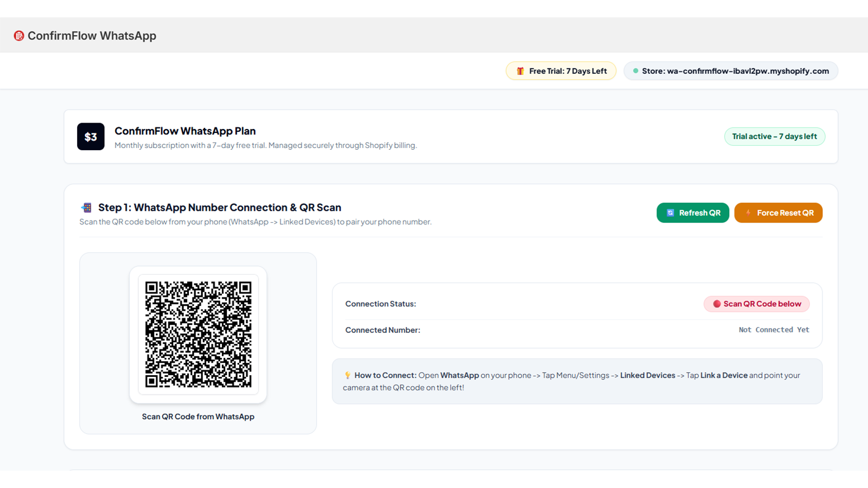Click the Not Connected Yet value
Image resolution: width=868 pixels, height=488 pixels.
(774, 330)
